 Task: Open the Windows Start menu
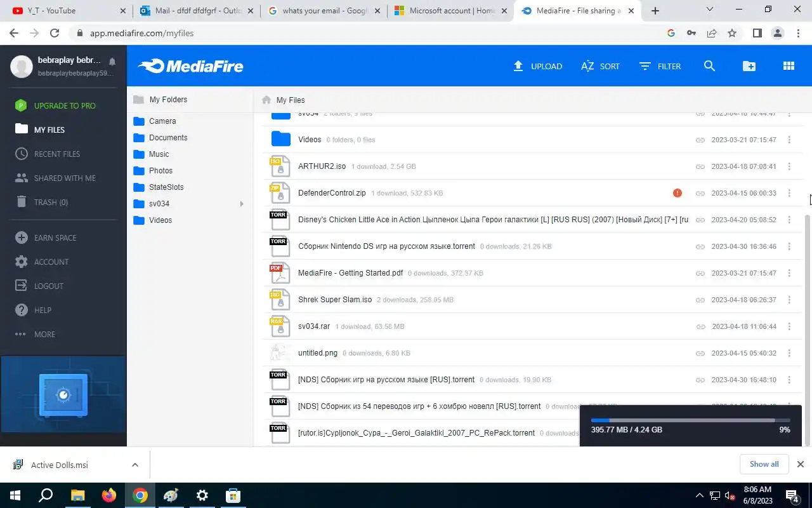coord(15,495)
